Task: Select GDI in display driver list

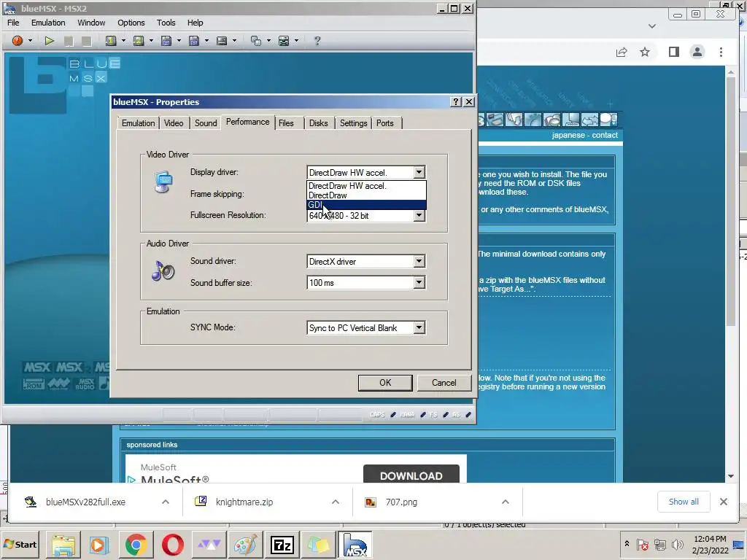Action: coord(366,205)
